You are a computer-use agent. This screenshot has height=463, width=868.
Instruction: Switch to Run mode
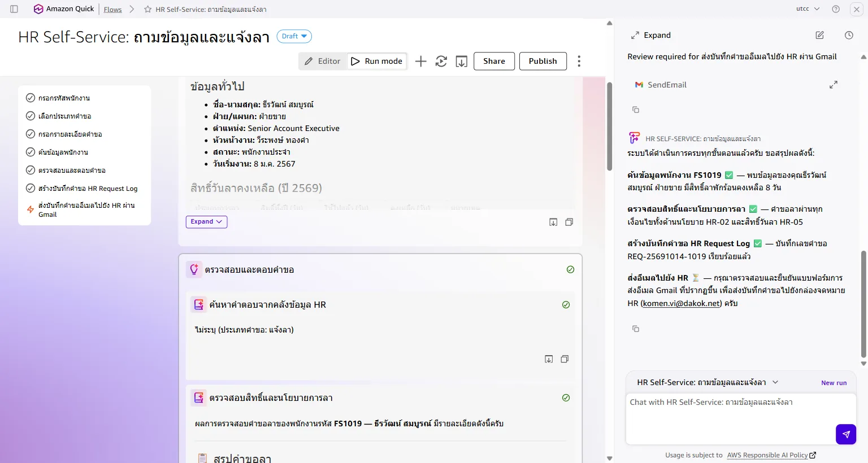(376, 61)
